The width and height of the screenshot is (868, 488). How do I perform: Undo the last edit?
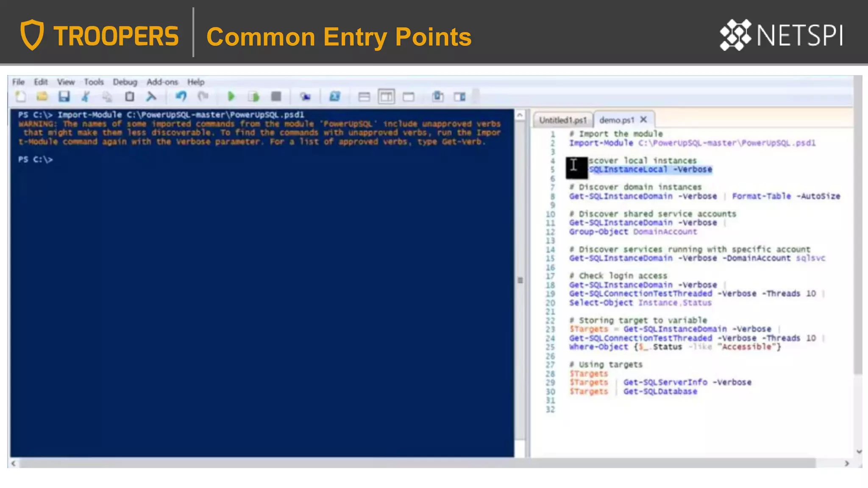pos(181,97)
